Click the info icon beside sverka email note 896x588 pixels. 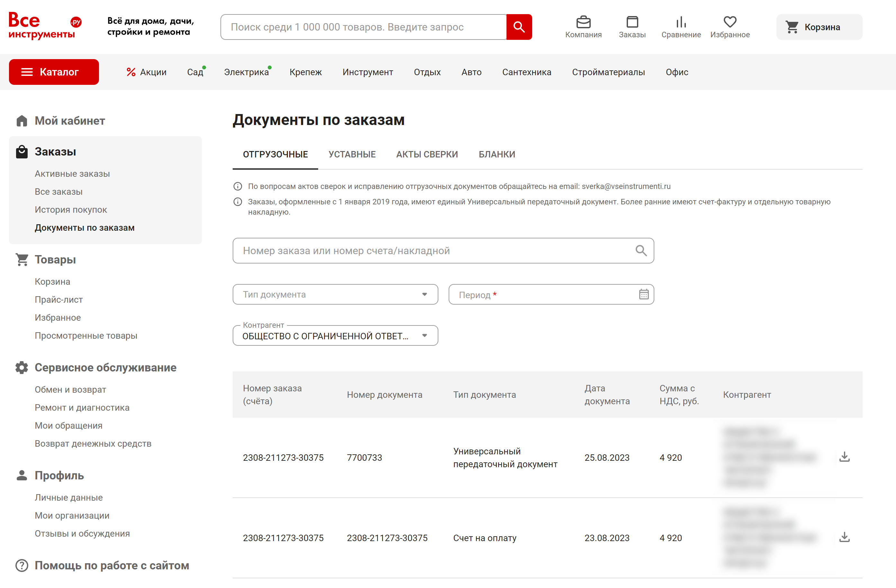237,186
